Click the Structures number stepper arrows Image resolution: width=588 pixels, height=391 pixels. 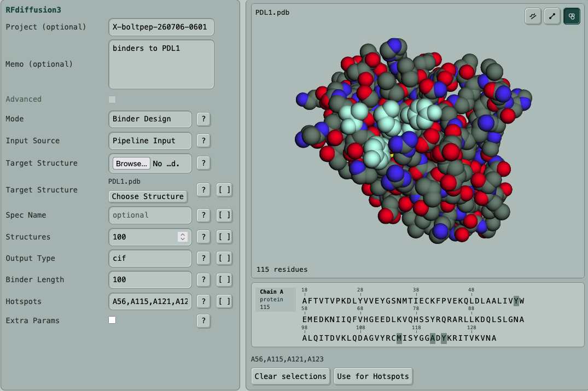183,237
